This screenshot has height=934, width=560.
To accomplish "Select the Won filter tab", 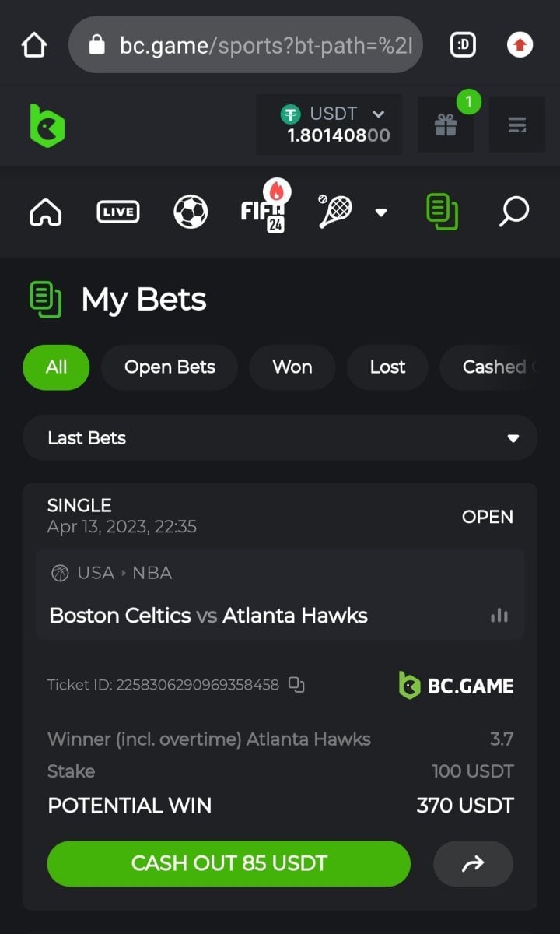I will click(292, 367).
